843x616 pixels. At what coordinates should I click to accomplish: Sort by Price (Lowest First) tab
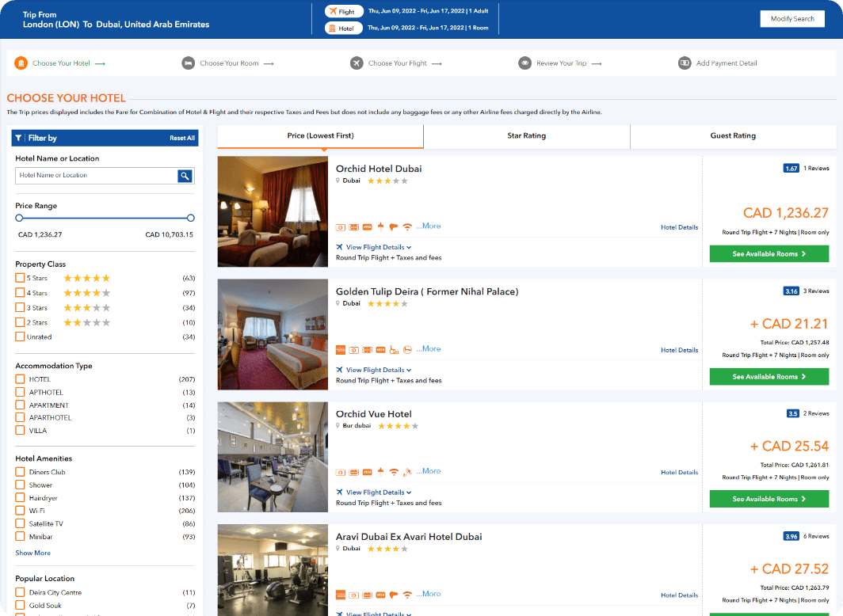320,136
